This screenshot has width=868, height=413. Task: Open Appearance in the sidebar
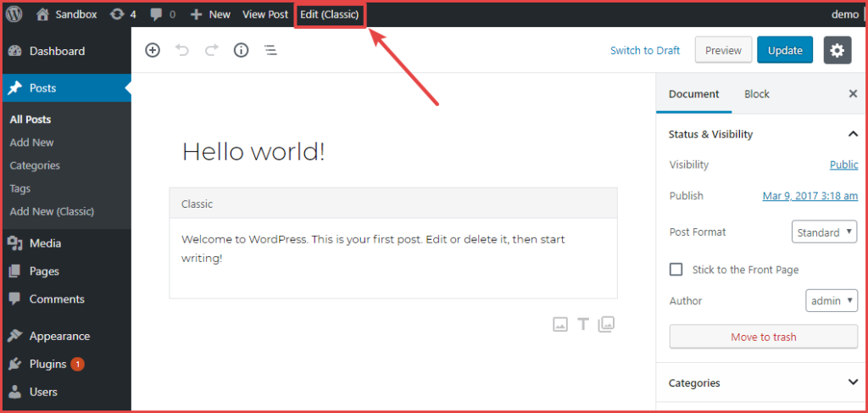pos(66,336)
